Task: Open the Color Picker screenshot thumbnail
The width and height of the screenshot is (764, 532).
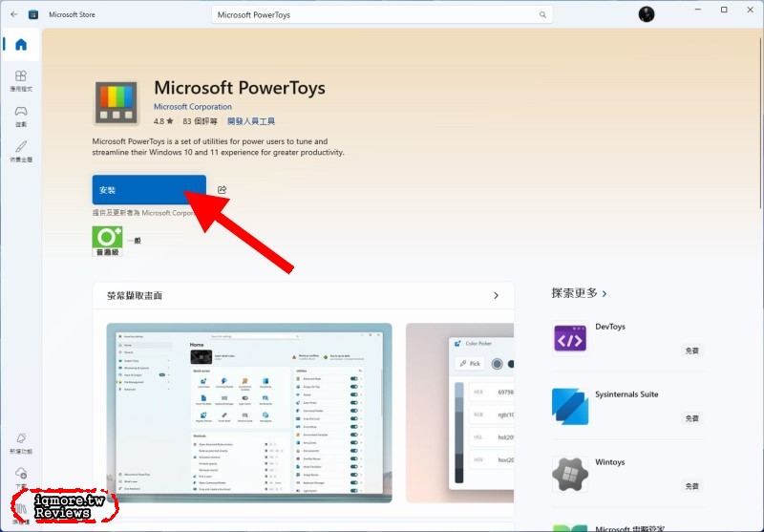Action: point(459,413)
